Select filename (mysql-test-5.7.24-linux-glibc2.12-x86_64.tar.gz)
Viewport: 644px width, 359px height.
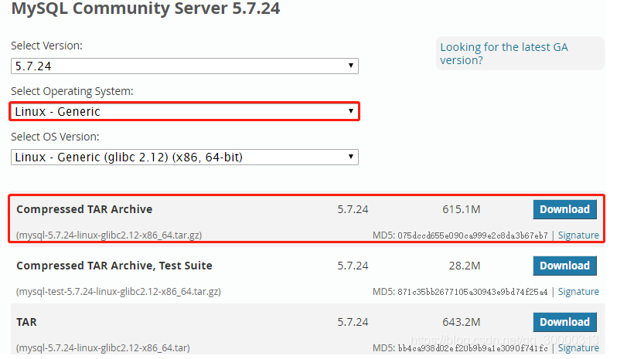pyautogui.click(x=118, y=291)
